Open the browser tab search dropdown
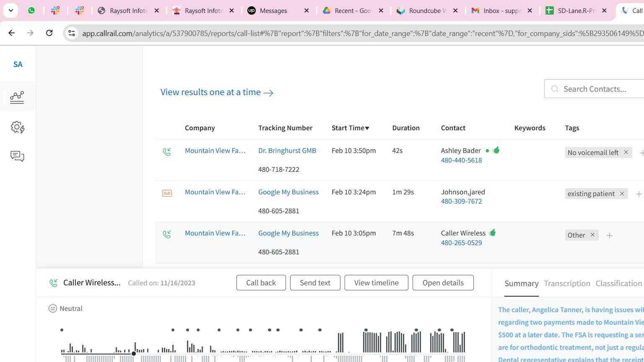 pyautogui.click(x=10, y=10)
